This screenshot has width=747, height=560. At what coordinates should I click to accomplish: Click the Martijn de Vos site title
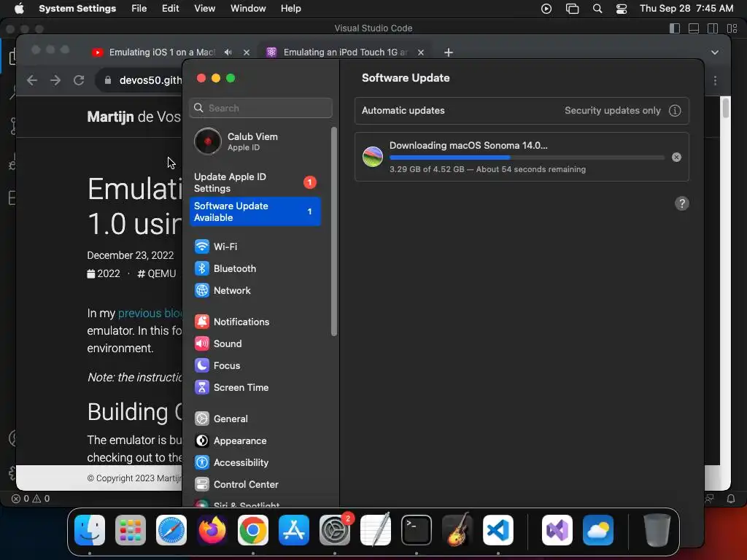(134, 117)
